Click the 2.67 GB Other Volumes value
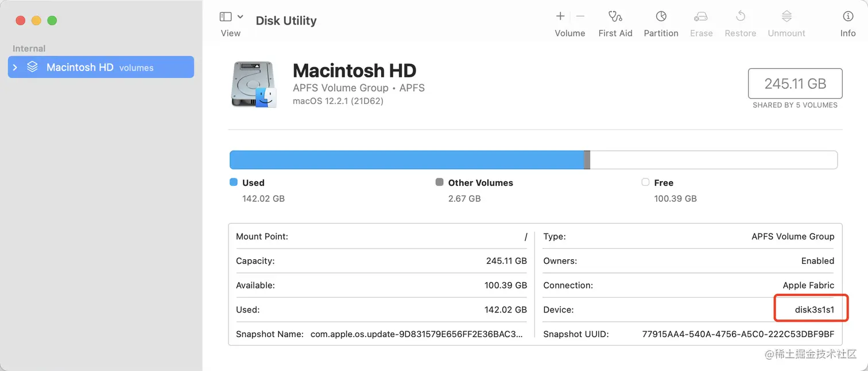Viewport: 868px width, 371px height. point(464,198)
